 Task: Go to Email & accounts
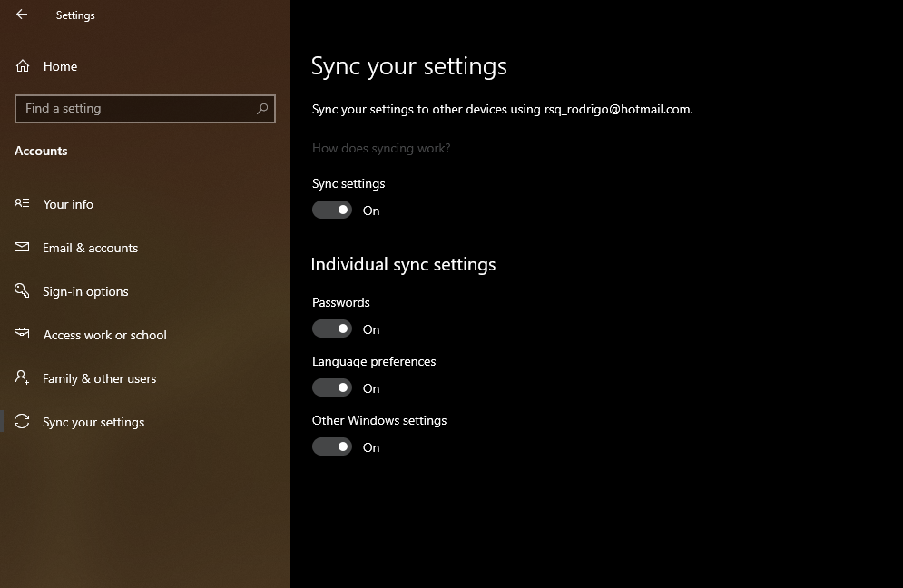click(145, 248)
